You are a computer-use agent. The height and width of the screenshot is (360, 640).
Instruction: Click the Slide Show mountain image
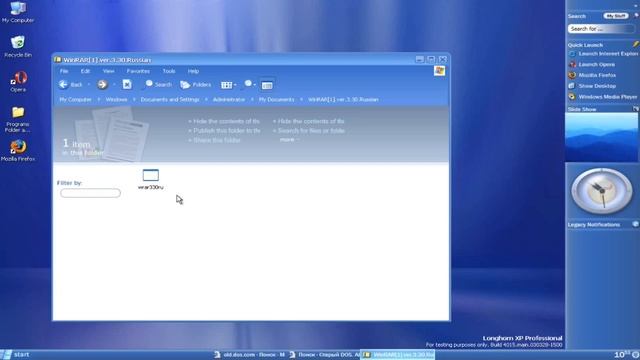point(601,137)
